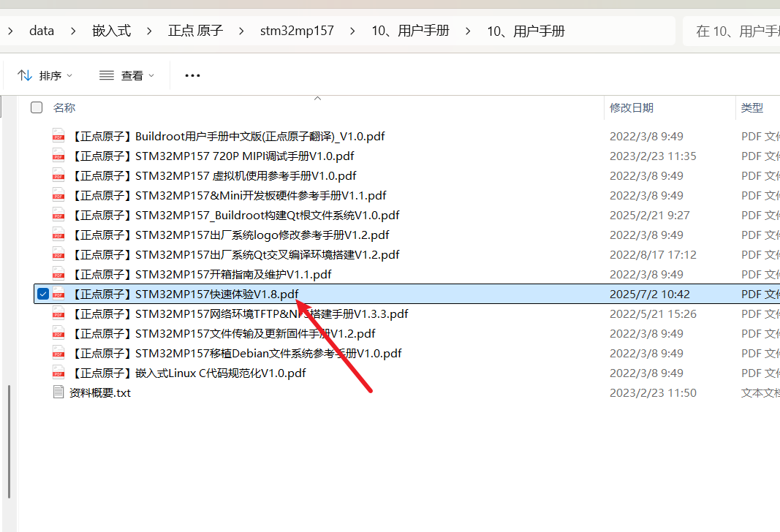
Task: Click the list view icon beside 查看
Action: (x=107, y=75)
